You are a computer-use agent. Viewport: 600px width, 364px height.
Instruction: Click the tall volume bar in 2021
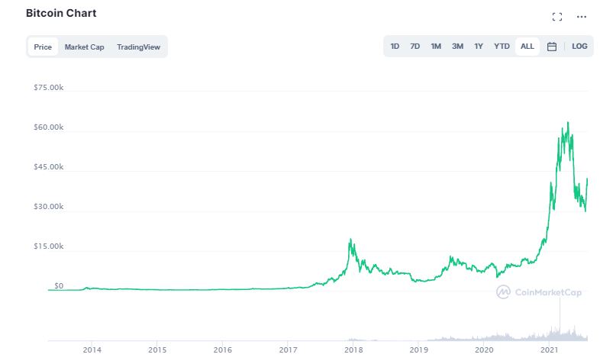point(560,317)
